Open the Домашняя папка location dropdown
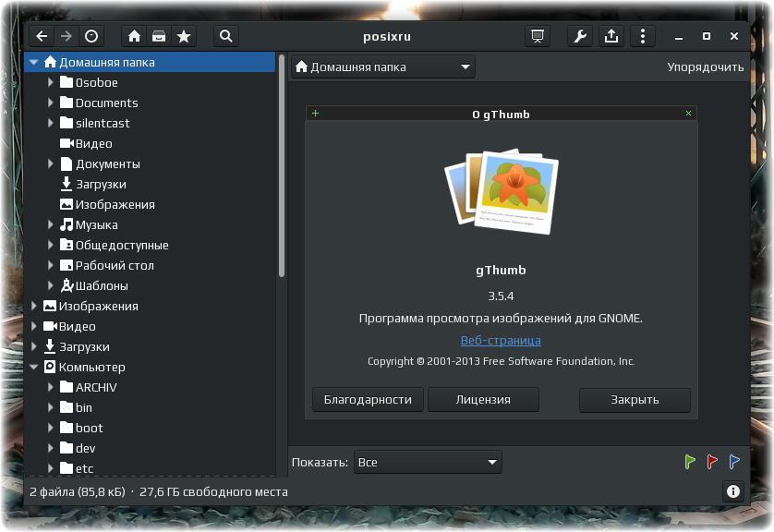774x532 pixels. (x=383, y=66)
